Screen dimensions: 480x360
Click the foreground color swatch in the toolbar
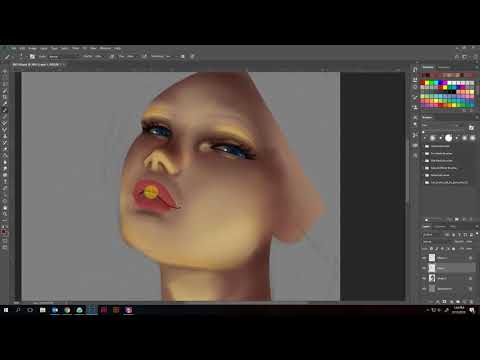pyautogui.click(x=4, y=231)
